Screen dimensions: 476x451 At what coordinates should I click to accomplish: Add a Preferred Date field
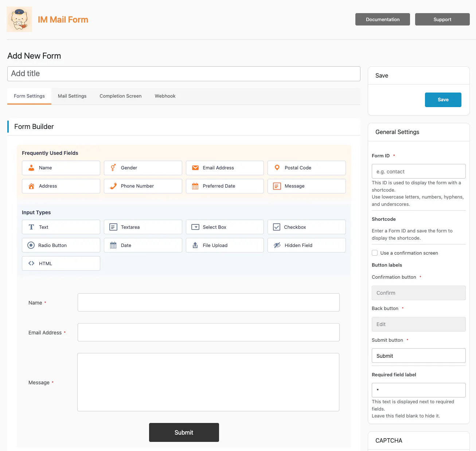(x=225, y=186)
